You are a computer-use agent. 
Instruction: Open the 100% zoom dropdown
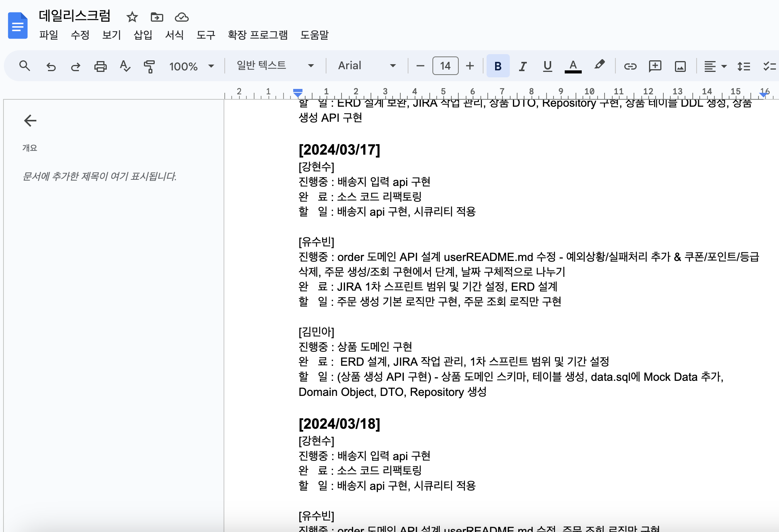(191, 66)
